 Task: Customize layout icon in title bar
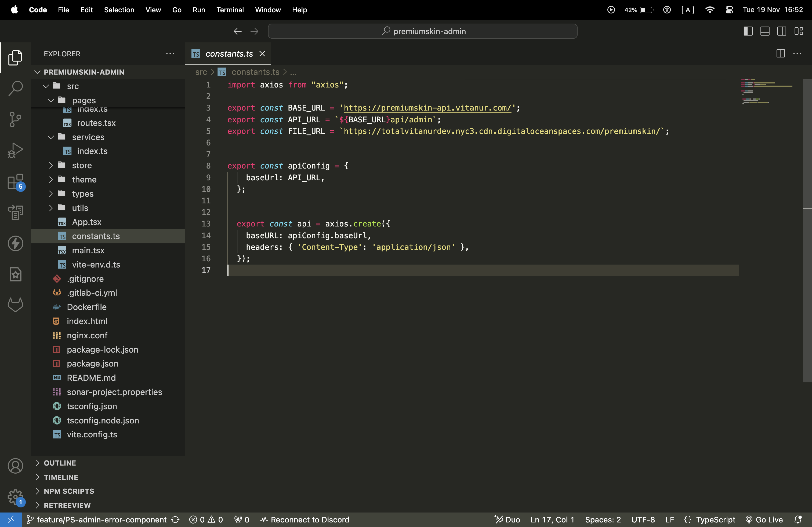pyautogui.click(x=799, y=31)
